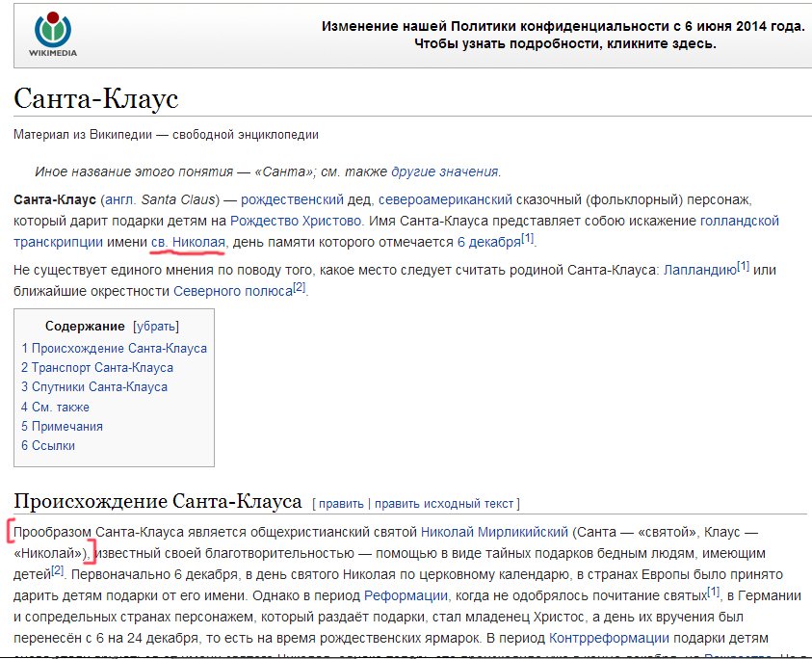Follow the англ. language link

pos(119,199)
